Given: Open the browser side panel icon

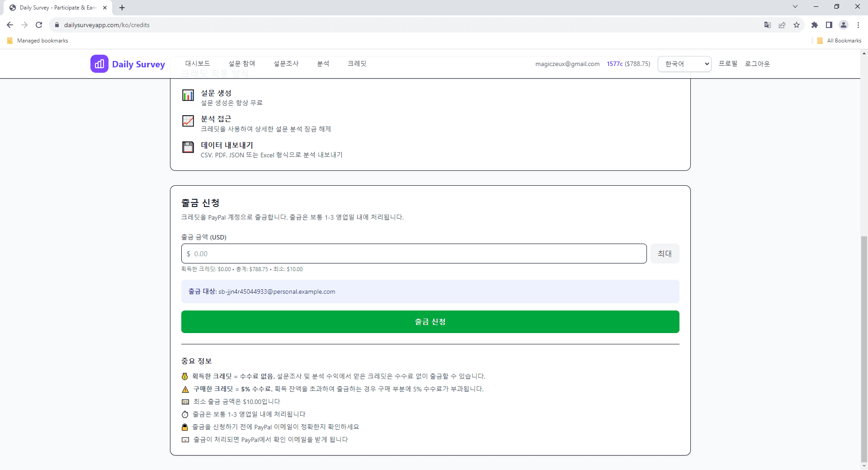Looking at the screenshot, I should tap(829, 25).
